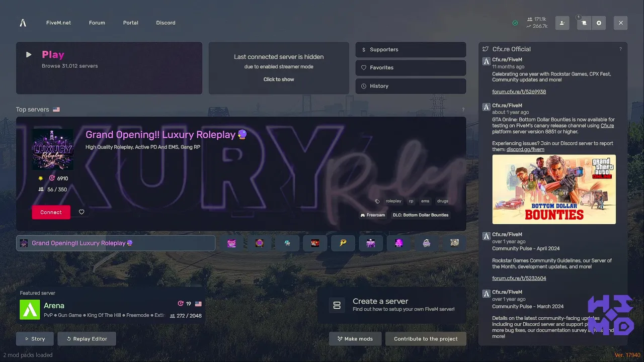This screenshot has width=644, height=362.
Task: Click the Twitter bird icon in Cfx.re Official
Action: (486, 49)
